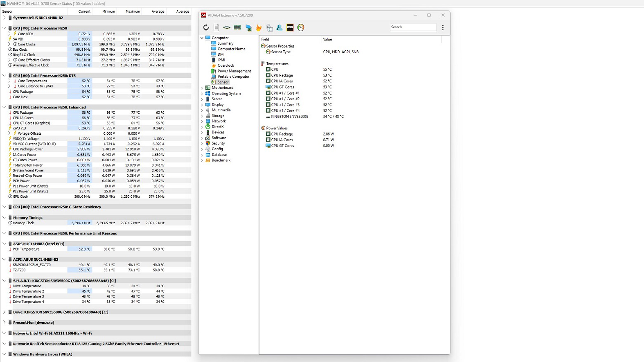This screenshot has height=362, width=644.
Task: Open the OSD panel icon
Action: pyautogui.click(x=290, y=27)
